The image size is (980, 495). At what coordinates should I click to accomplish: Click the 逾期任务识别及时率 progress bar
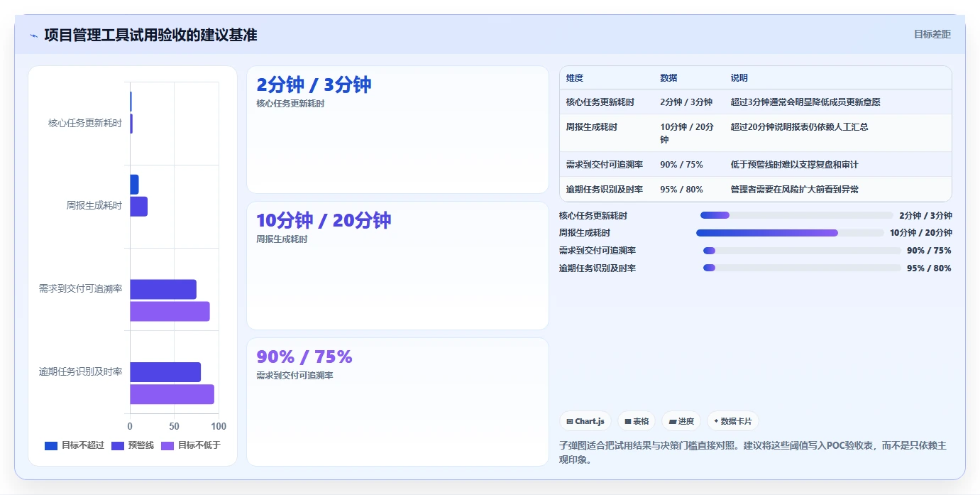click(802, 268)
